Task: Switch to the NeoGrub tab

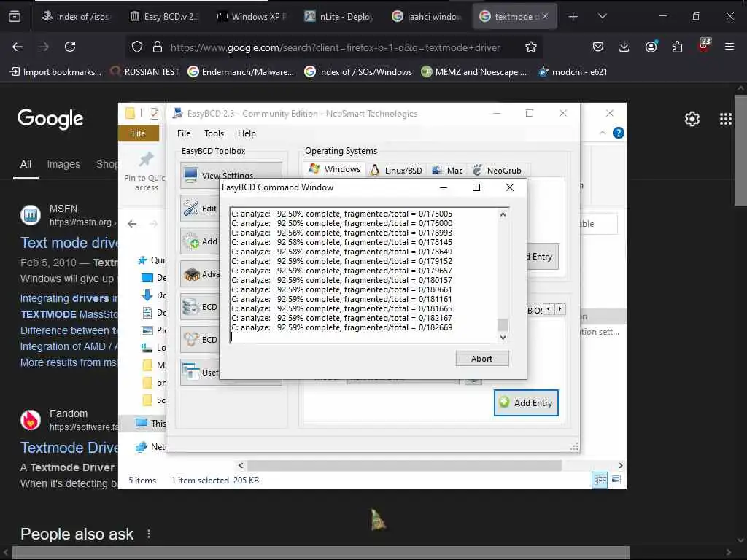Action: point(498,170)
